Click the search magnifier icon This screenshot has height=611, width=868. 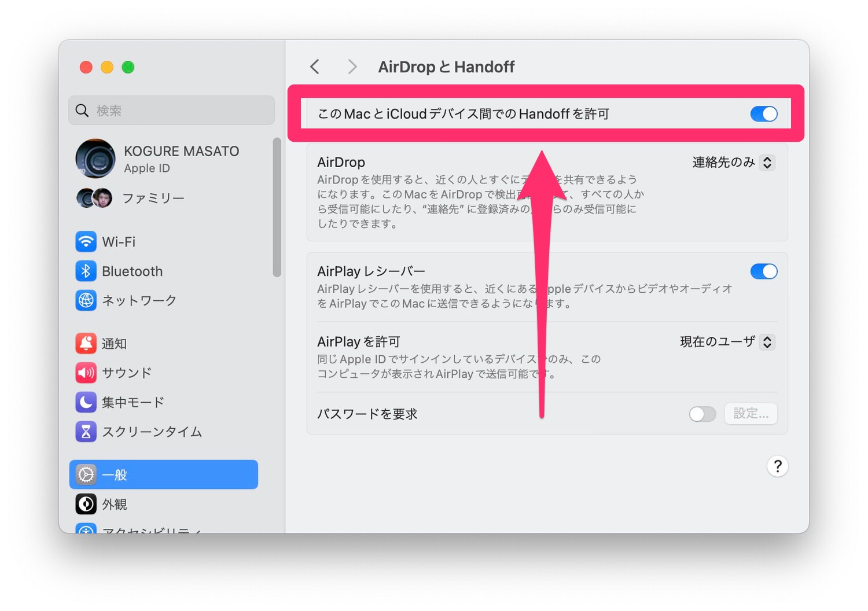(82, 110)
